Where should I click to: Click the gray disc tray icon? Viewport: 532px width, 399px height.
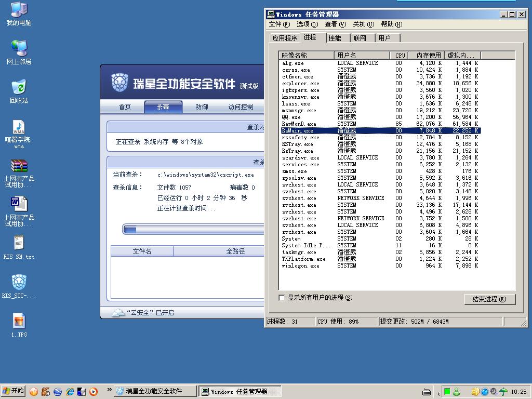click(x=494, y=392)
